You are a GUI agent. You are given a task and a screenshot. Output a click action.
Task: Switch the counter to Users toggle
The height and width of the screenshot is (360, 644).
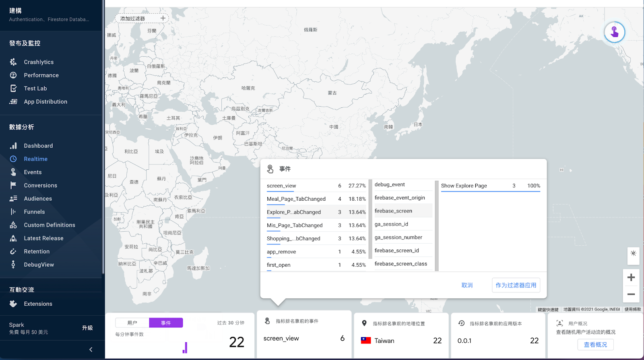tap(132, 323)
